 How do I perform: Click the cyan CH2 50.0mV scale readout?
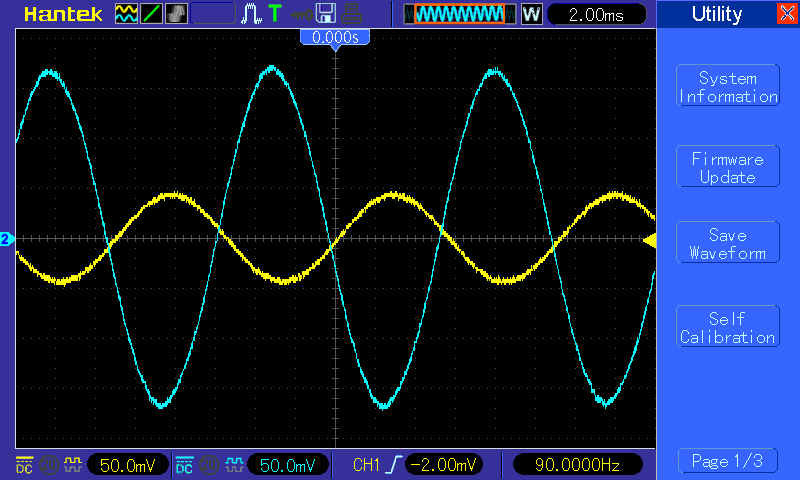pyautogui.click(x=288, y=465)
